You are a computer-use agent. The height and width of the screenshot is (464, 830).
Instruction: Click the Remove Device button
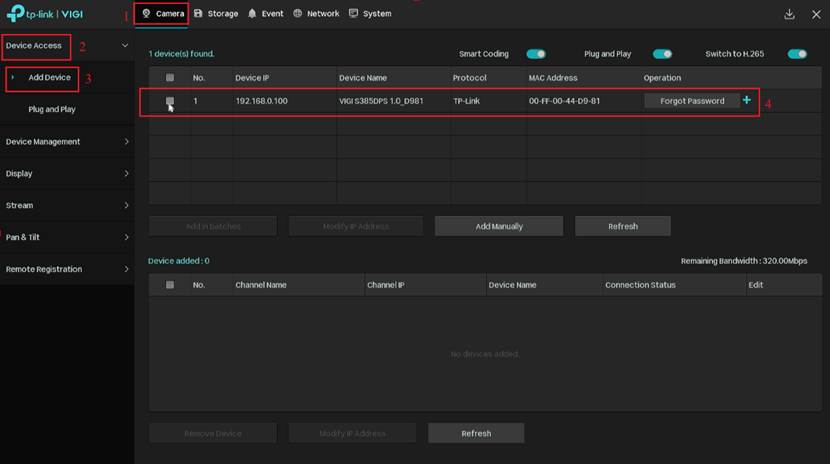tap(213, 433)
